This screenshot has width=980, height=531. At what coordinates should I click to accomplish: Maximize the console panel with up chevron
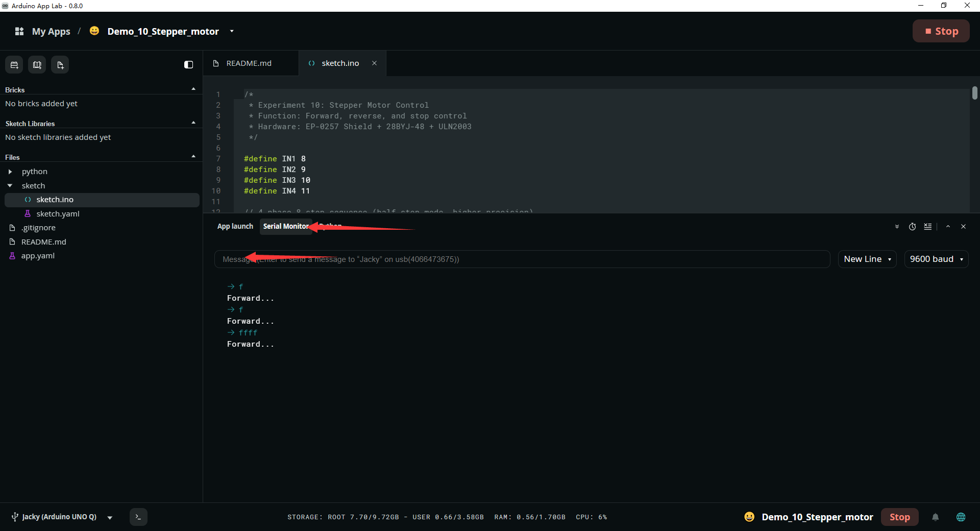[x=948, y=227]
